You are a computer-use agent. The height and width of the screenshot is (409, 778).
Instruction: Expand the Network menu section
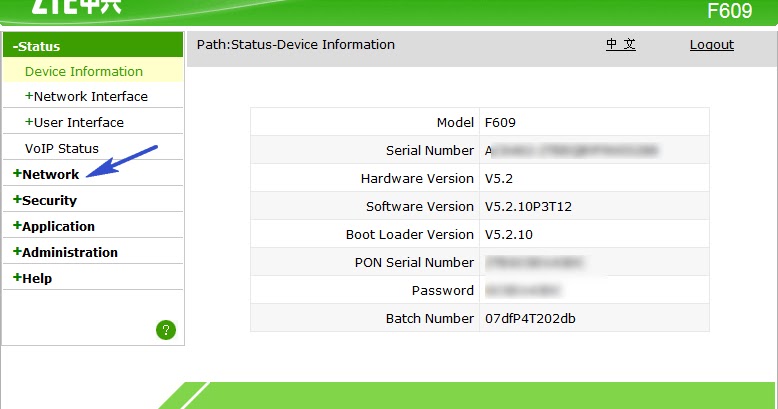tap(46, 174)
